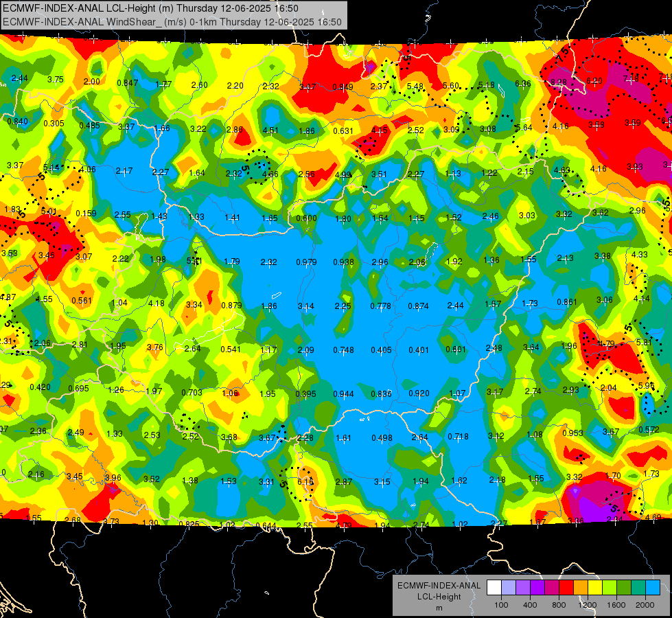Click the grid value '0.849'
The image size is (672, 618).
[343, 87]
